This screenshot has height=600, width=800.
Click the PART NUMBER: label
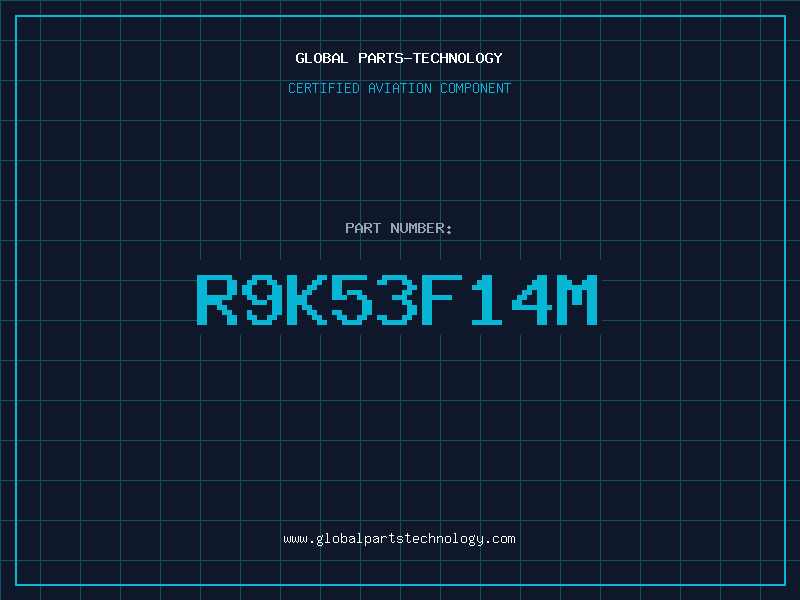[x=399, y=228]
